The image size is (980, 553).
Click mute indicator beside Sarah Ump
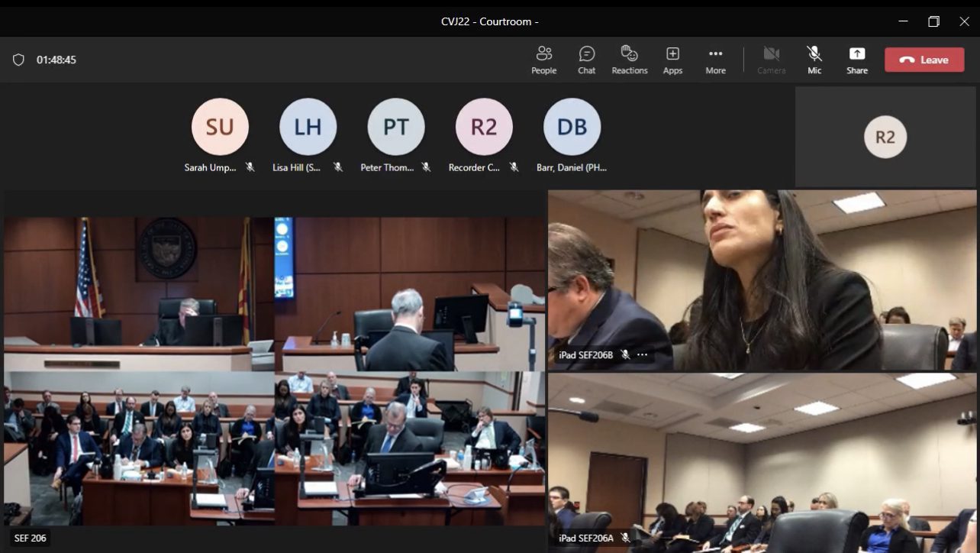(x=250, y=167)
